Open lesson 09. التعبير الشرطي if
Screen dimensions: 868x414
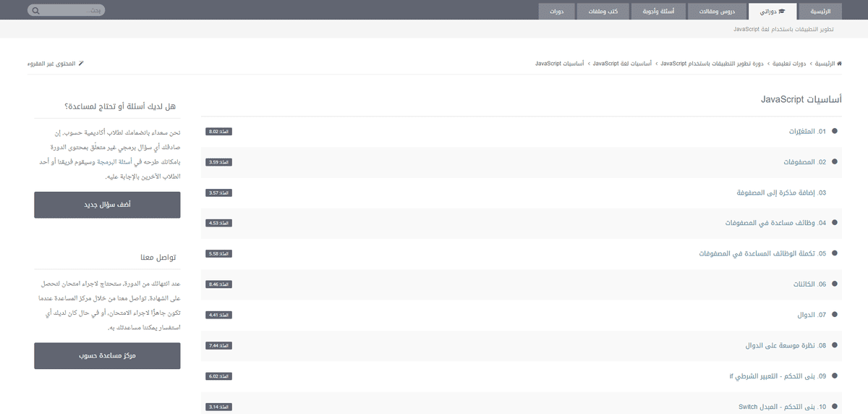coord(778,376)
